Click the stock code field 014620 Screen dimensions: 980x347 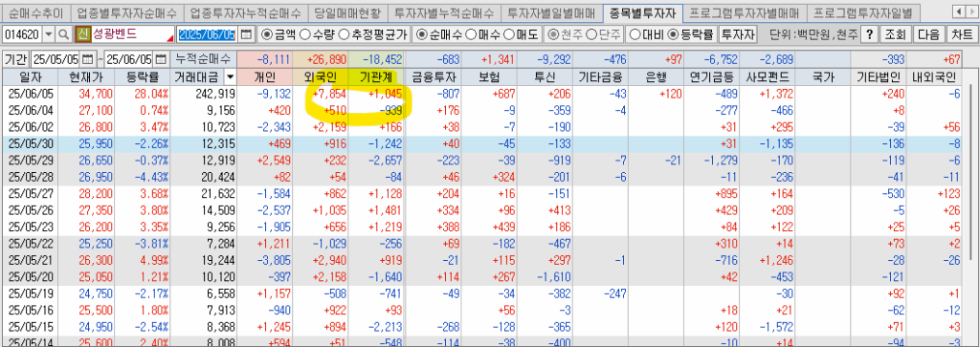(23, 34)
